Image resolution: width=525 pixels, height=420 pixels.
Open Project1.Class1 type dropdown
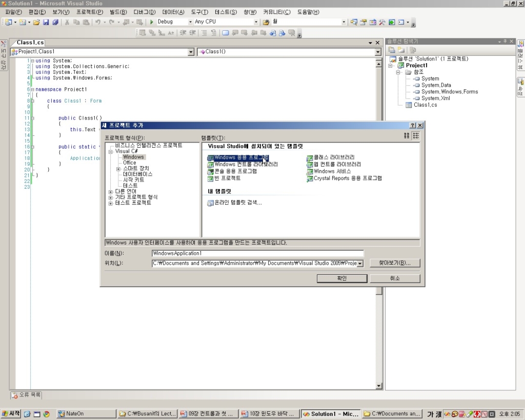point(191,52)
